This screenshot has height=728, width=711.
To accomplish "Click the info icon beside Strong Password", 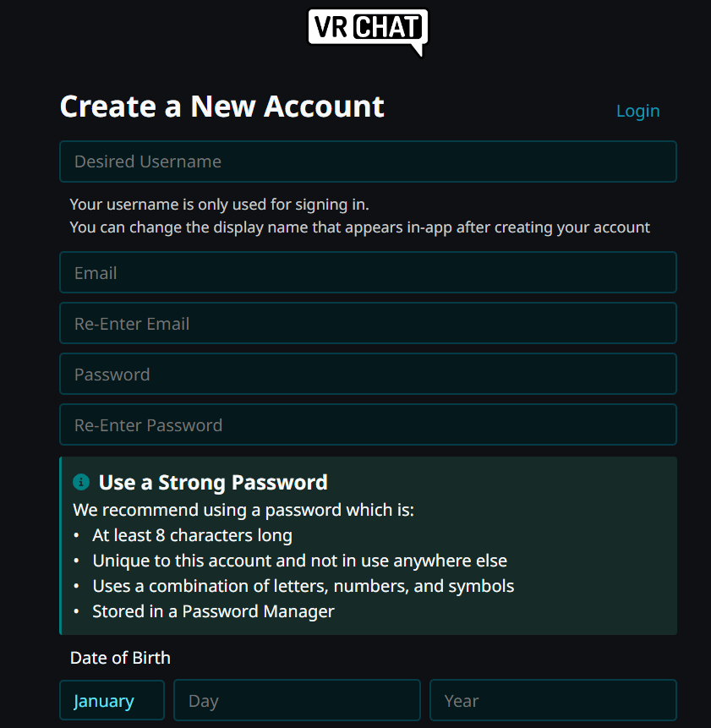I will click(81, 482).
